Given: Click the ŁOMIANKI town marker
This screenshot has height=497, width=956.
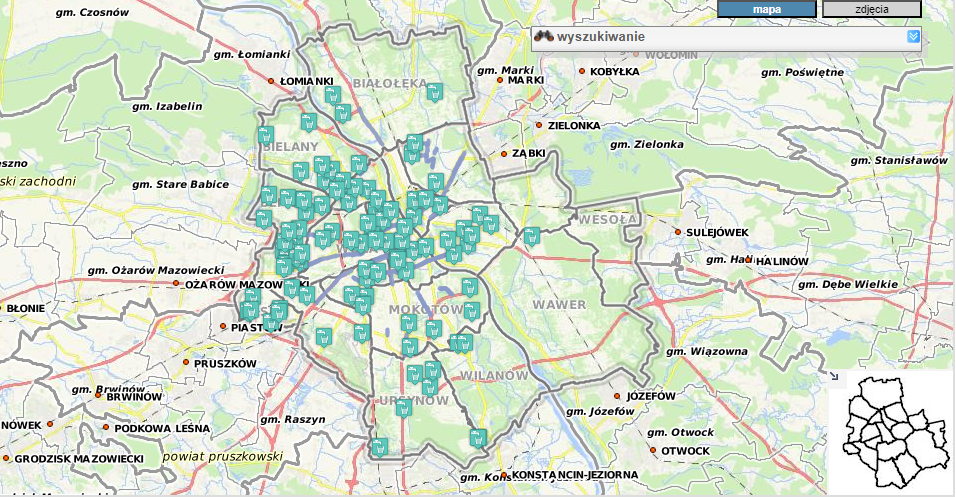Looking at the screenshot, I should coord(271,80).
